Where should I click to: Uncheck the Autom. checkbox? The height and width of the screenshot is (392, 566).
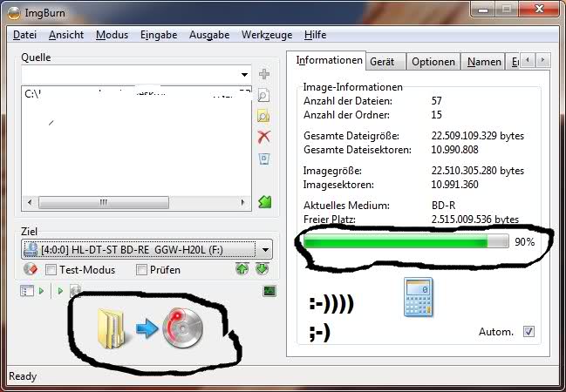(528, 331)
